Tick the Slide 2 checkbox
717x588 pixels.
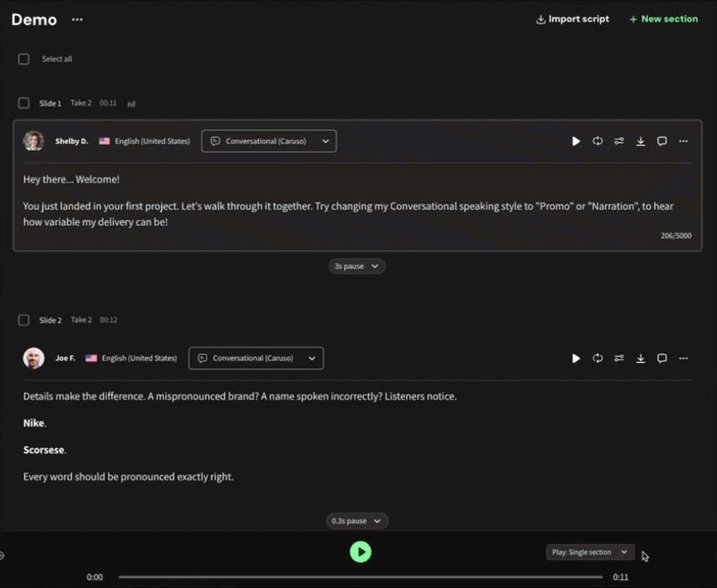point(24,320)
